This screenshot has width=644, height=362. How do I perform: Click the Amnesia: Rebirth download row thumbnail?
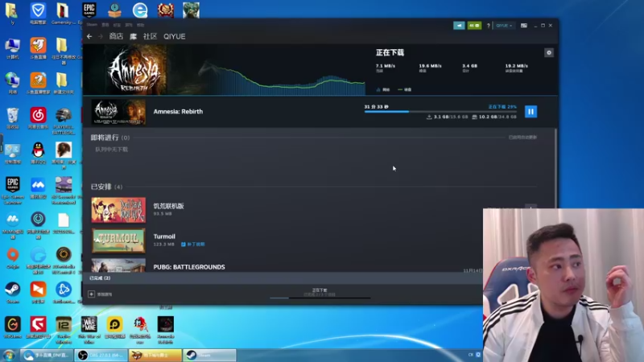[x=118, y=112]
